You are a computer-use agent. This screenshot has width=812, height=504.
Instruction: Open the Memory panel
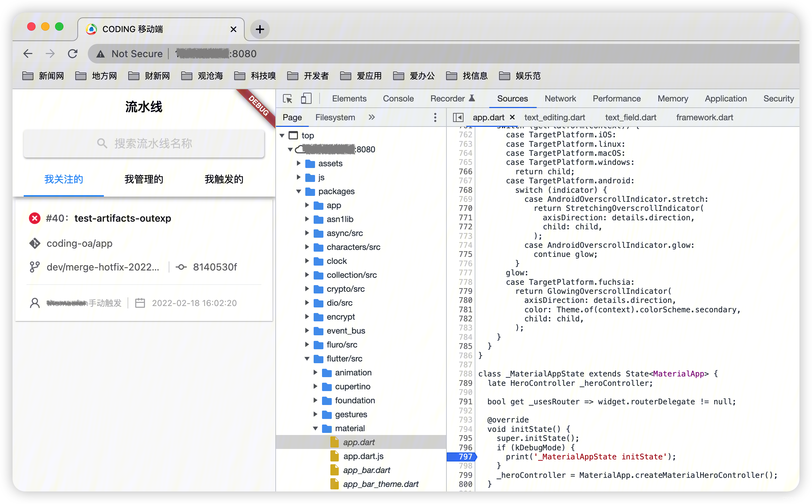(x=673, y=99)
